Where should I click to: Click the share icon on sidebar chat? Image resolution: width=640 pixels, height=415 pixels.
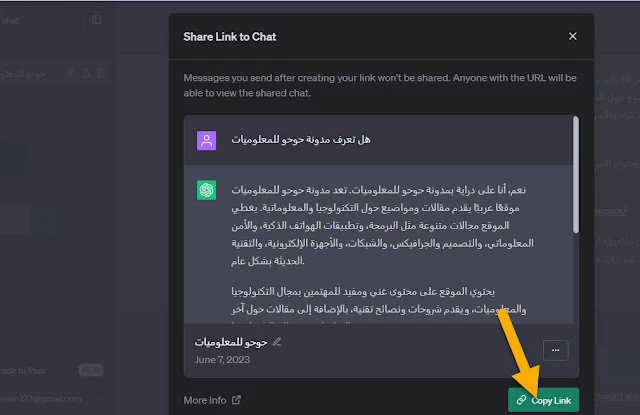tap(86, 73)
